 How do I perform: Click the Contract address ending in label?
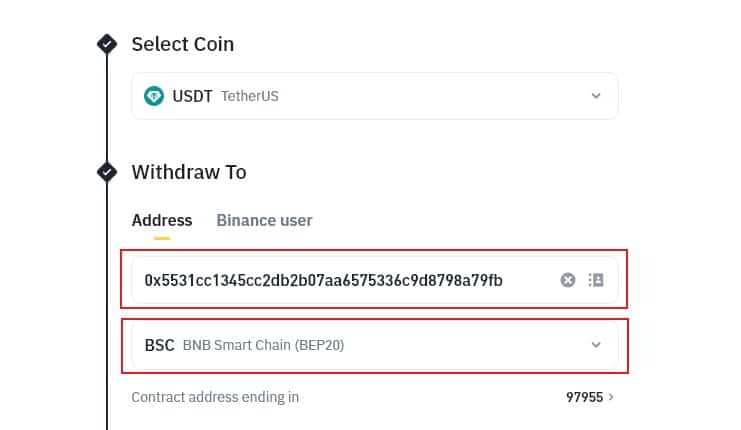tap(215, 397)
